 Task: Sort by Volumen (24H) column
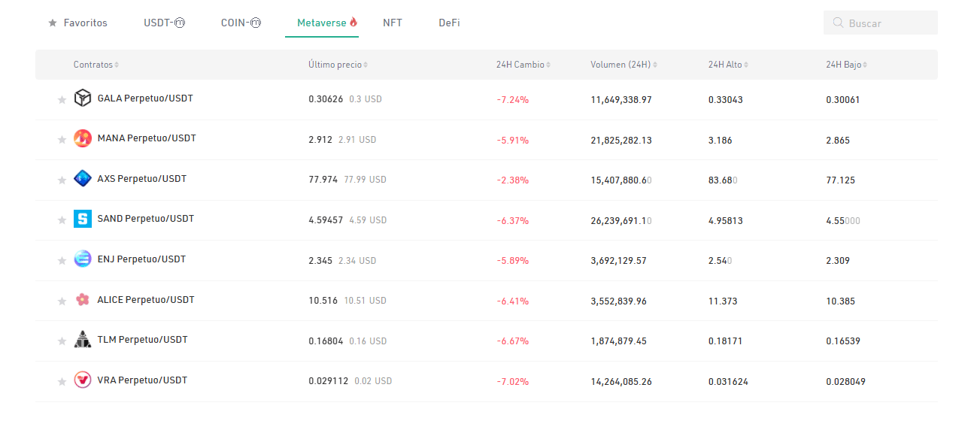[x=623, y=65]
